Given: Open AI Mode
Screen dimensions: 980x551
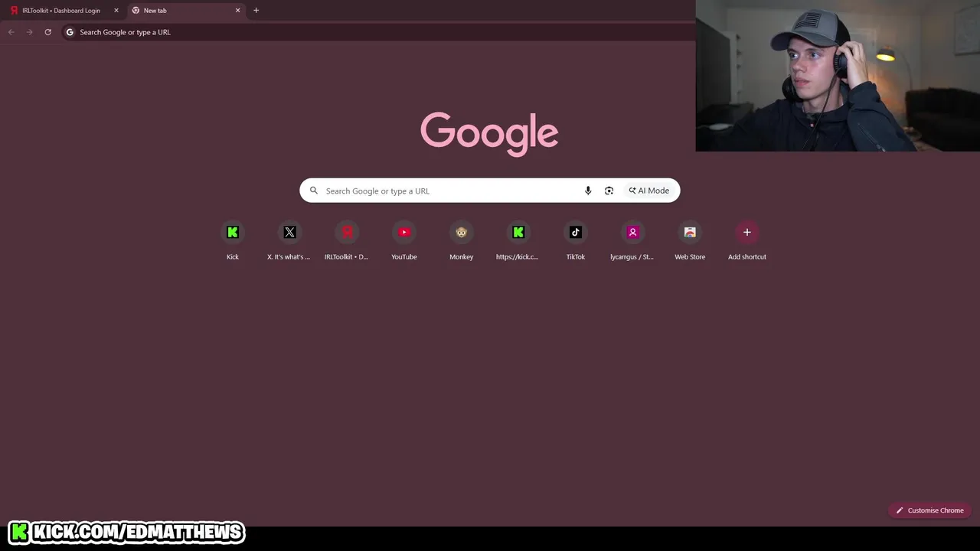Looking at the screenshot, I should tap(649, 191).
